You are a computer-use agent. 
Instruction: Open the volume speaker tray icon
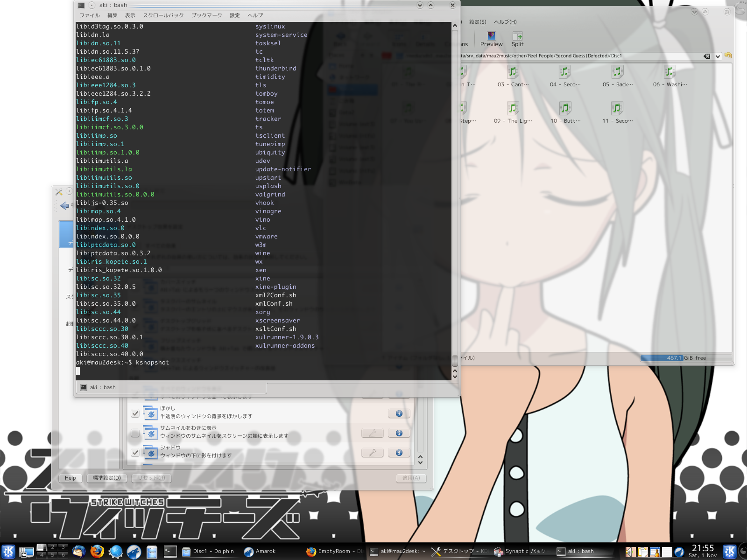pyautogui.click(x=631, y=552)
